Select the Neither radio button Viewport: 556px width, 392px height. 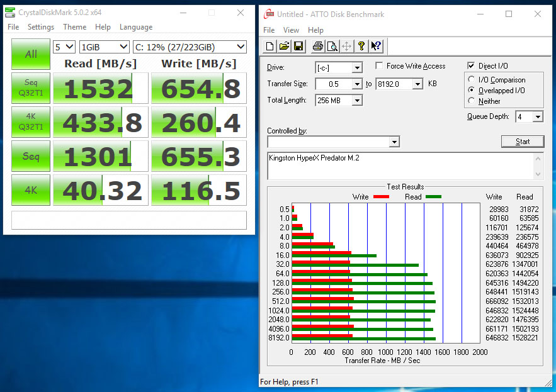472,101
